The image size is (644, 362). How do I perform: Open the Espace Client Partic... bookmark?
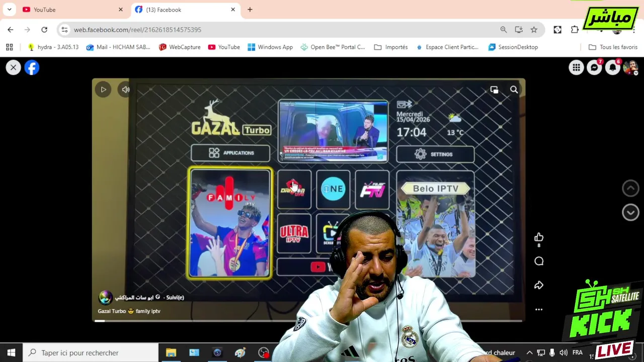pyautogui.click(x=447, y=47)
